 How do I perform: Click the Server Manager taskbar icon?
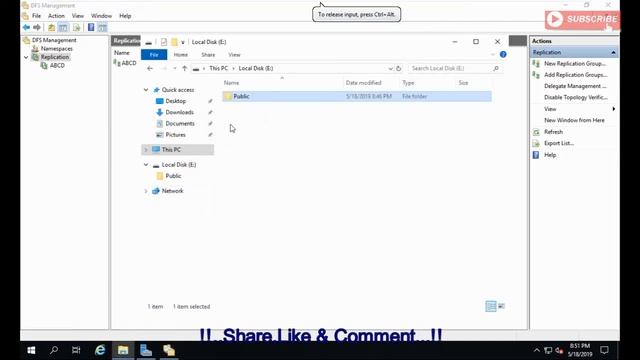pos(146,350)
